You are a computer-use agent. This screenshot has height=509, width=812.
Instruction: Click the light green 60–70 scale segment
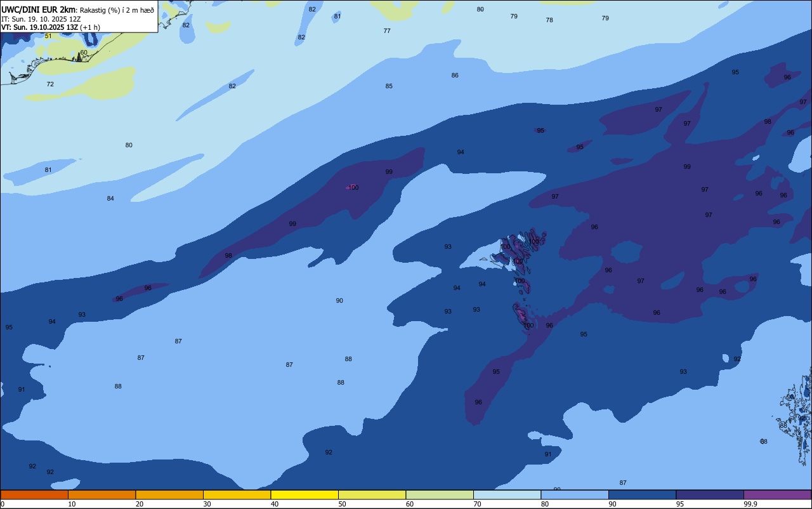tap(440, 494)
